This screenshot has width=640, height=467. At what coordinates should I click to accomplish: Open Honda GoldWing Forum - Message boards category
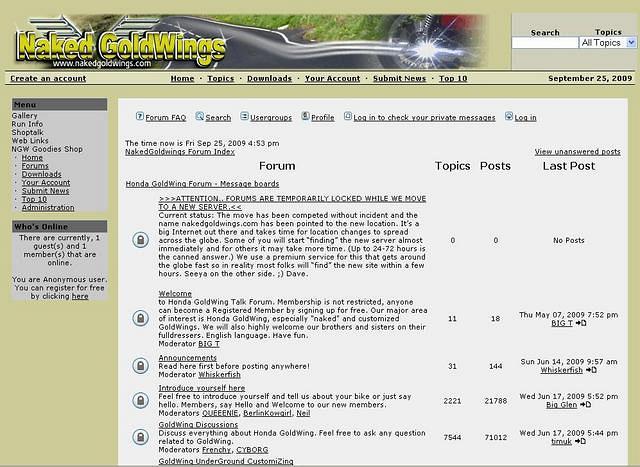point(202,184)
